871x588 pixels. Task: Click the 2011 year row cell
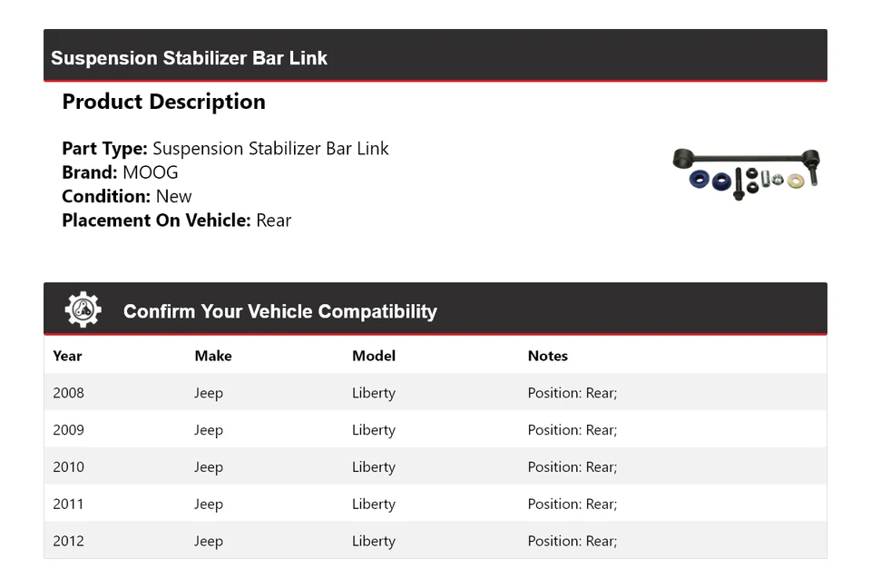(68, 505)
